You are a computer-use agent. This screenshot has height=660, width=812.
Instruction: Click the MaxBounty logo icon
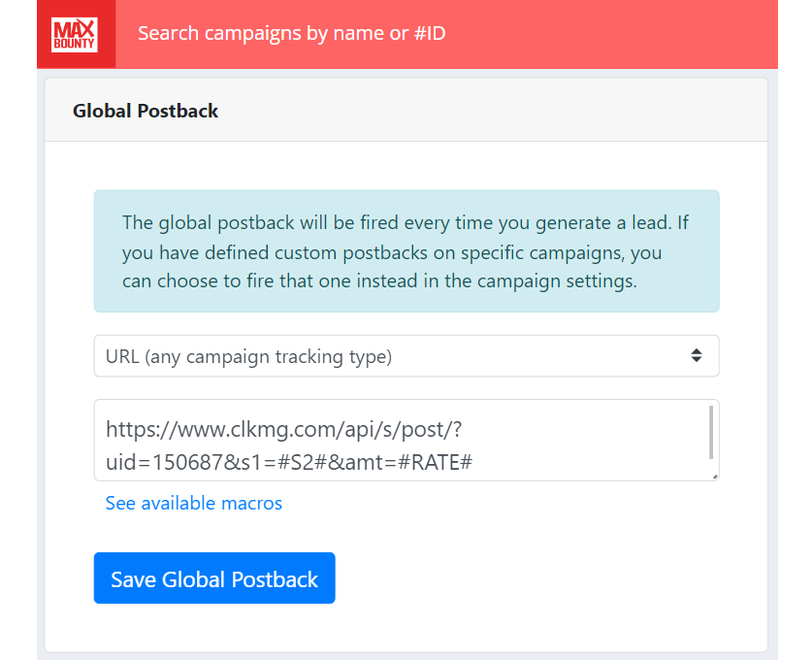pyautogui.click(x=76, y=34)
